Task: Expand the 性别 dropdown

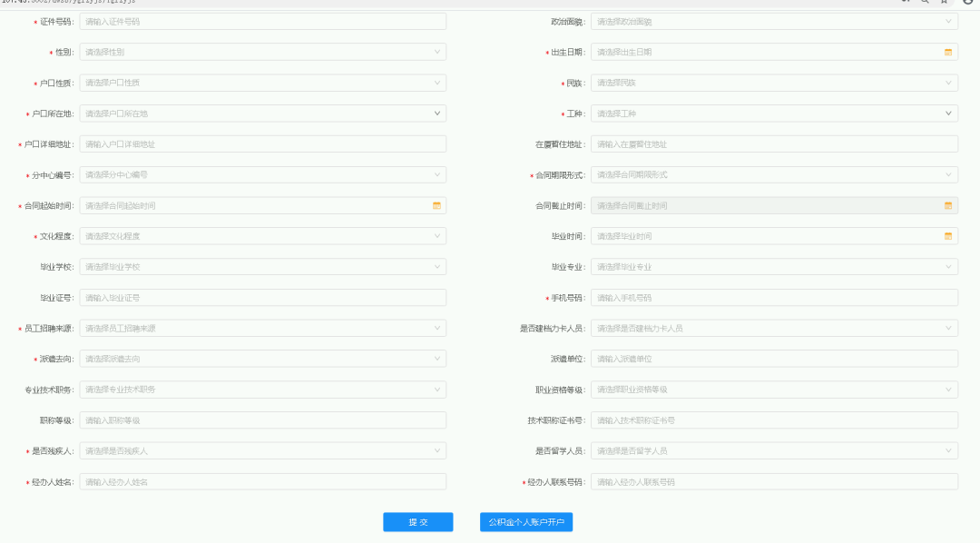Action: [262, 52]
